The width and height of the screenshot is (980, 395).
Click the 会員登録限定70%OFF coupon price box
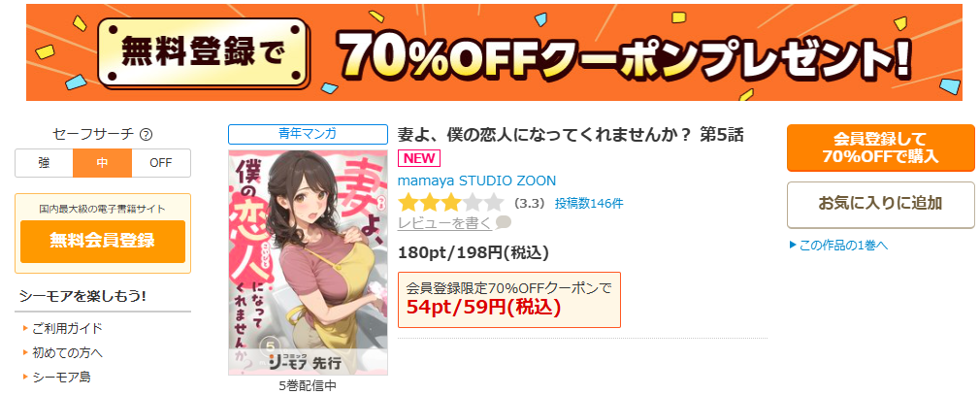pyautogui.click(x=509, y=299)
